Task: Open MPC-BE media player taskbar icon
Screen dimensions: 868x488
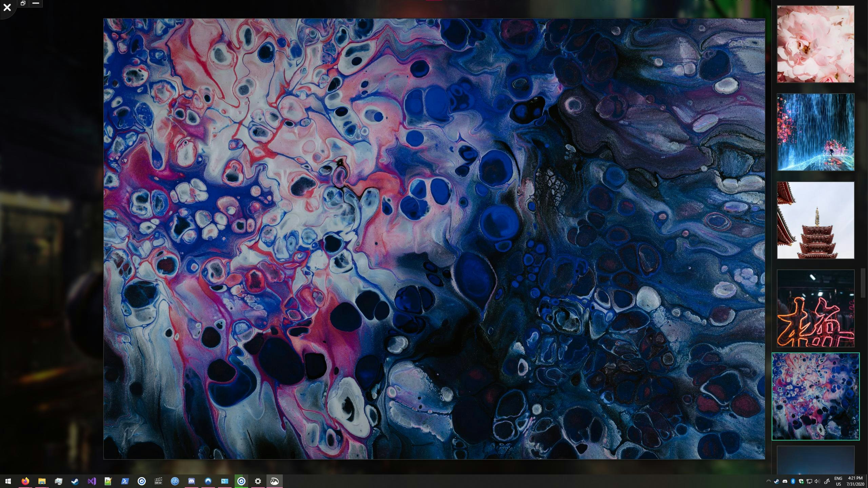Action: click(x=158, y=481)
